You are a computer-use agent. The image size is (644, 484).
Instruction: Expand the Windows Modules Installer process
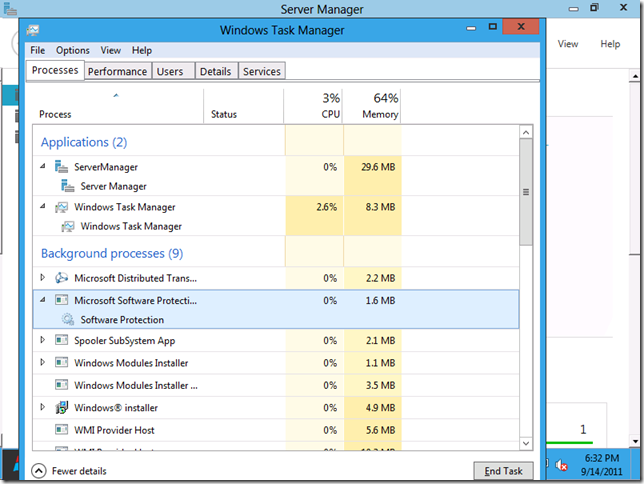[42, 362]
